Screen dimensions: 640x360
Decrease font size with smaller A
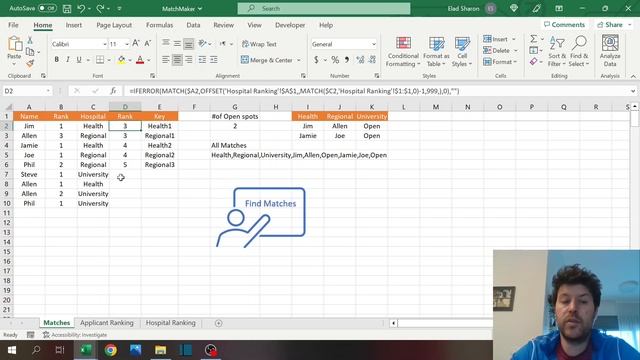point(147,43)
